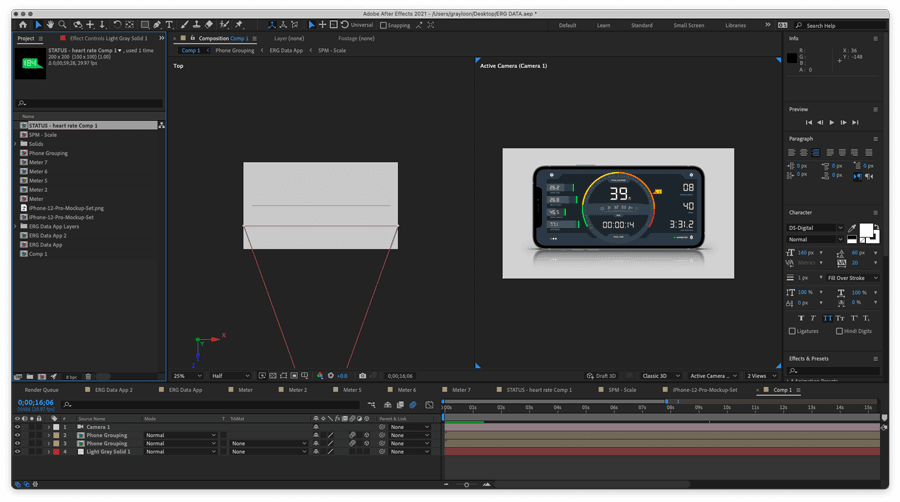Screen dimensions: 900x502
Task: Open the Fill Over Stroke dropdown
Action: pyautogui.click(x=852, y=278)
